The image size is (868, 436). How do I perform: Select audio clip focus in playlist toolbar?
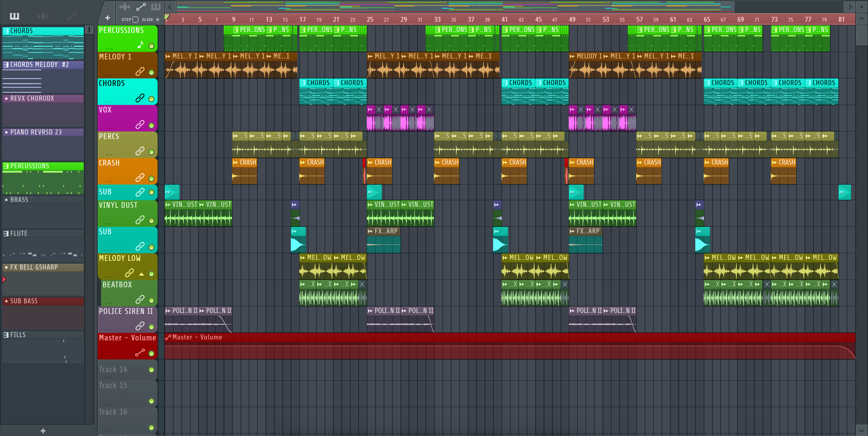point(124,7)
